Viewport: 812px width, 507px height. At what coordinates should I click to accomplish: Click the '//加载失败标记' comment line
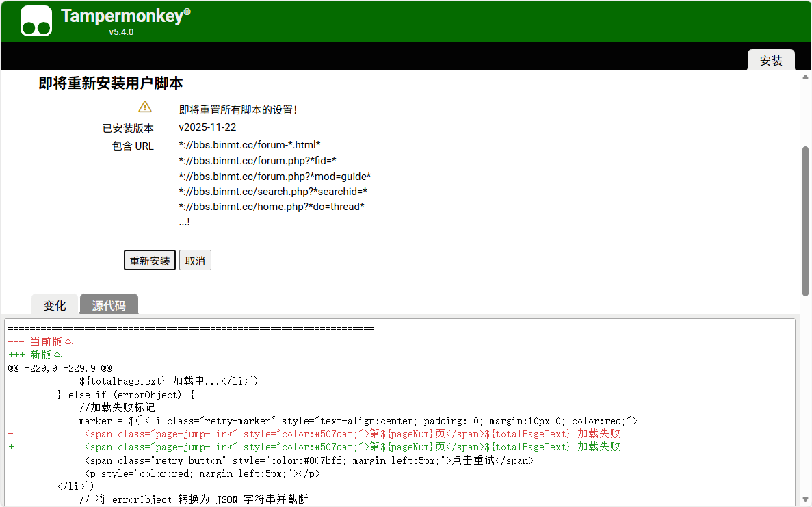(x=117, y=408)
